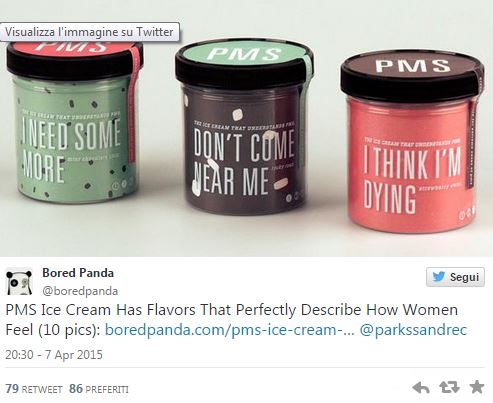Open the @parkssandrec mention
493x403 pixels.
coord(413,330)
